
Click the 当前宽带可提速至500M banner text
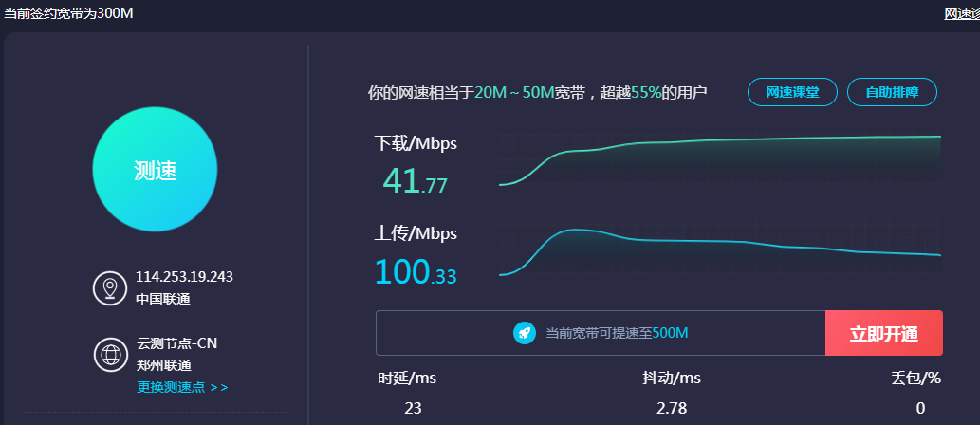pos(617,333)
